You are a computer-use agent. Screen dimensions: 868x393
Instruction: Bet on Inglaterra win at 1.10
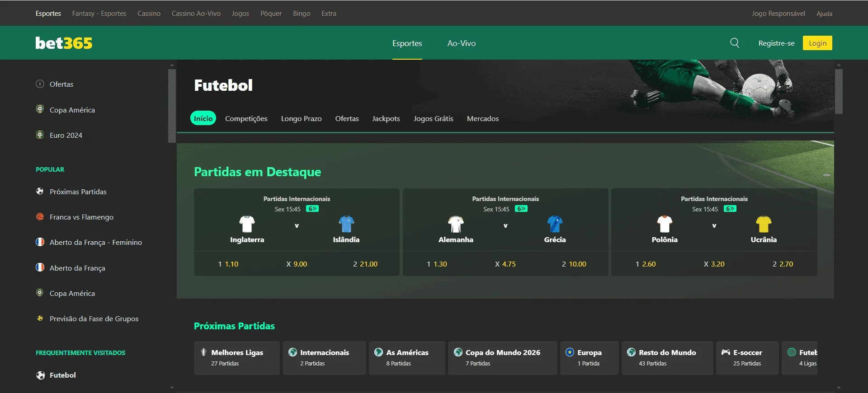tap(228, 264)
